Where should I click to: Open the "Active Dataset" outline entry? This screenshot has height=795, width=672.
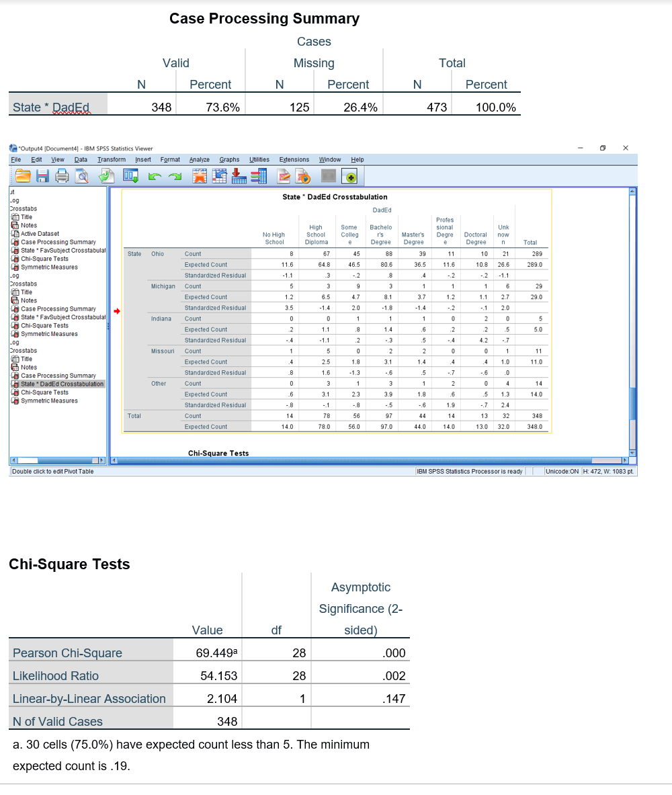tap(42, 233)
